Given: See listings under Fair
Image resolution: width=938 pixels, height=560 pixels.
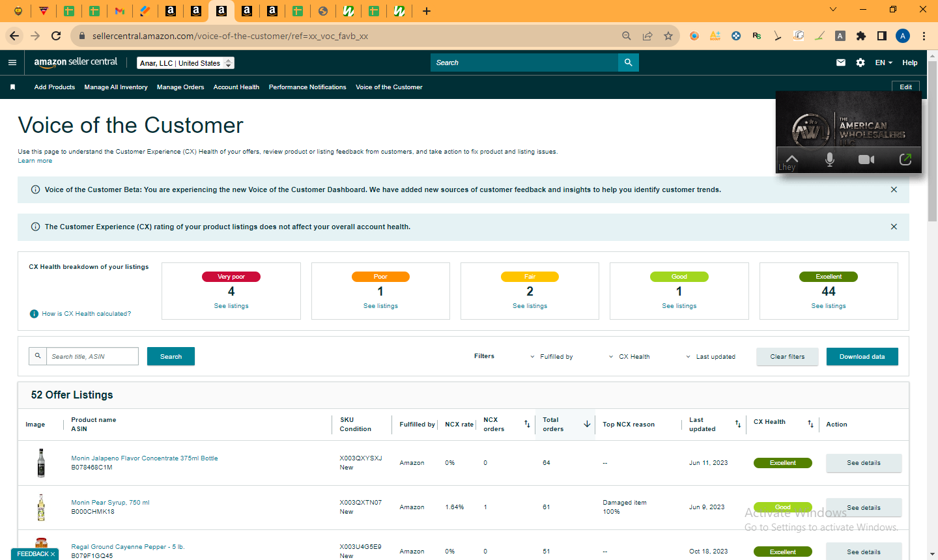Looking at the screenshot, I should pos(530,306).
